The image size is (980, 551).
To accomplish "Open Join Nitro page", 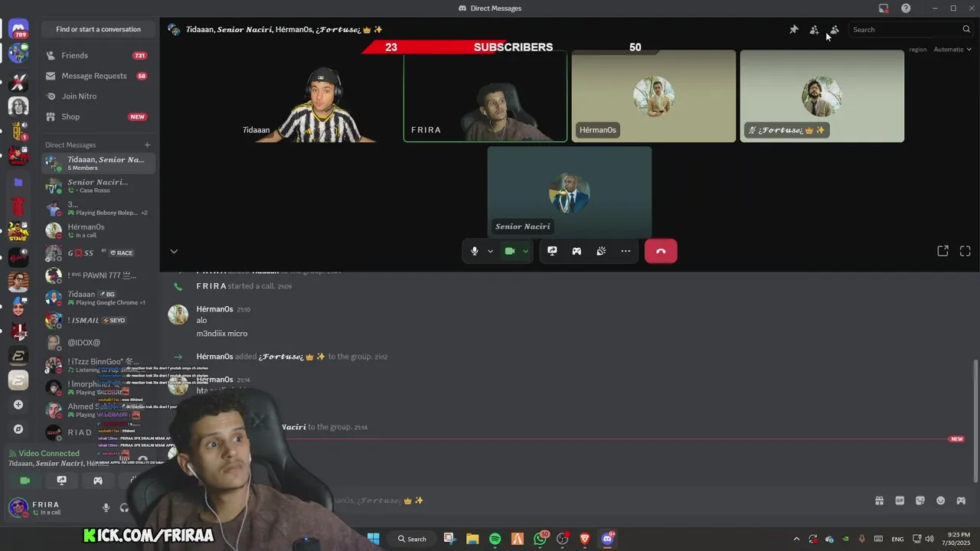I will (x=98, y=96).
